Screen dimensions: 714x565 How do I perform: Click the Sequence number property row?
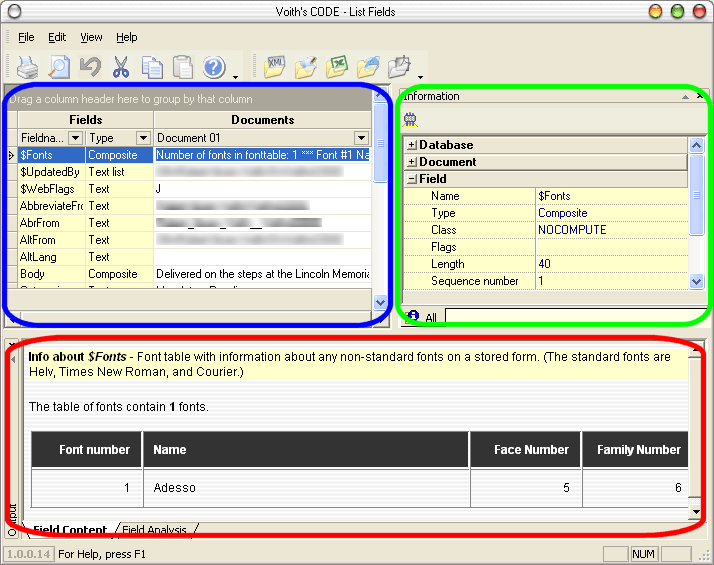(x=546, y=281)
